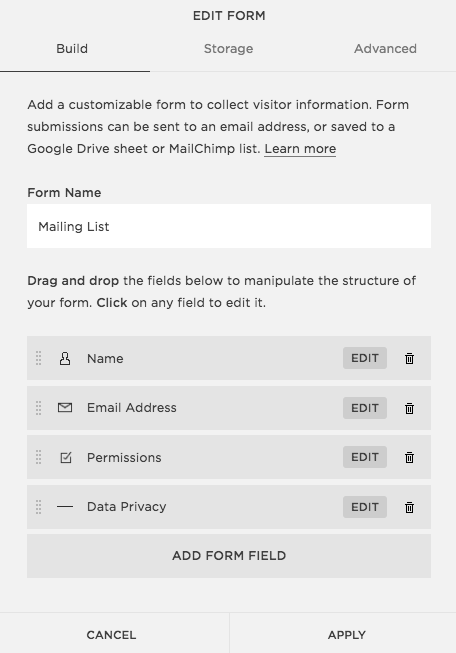Edit the Email Address field
Screen dimensions: 456x653
pyautogui.click(x=365, y=408)
